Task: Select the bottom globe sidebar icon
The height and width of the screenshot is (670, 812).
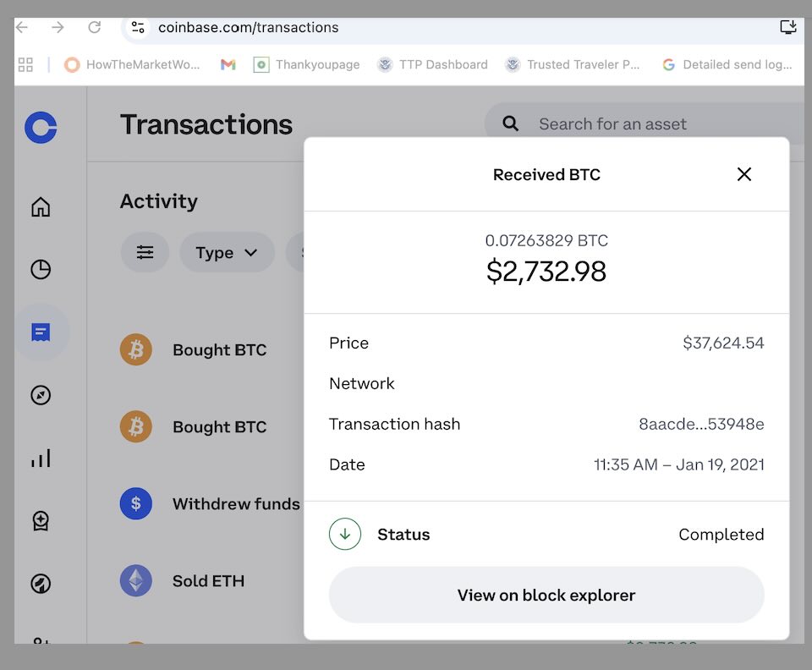Action: 40,583
